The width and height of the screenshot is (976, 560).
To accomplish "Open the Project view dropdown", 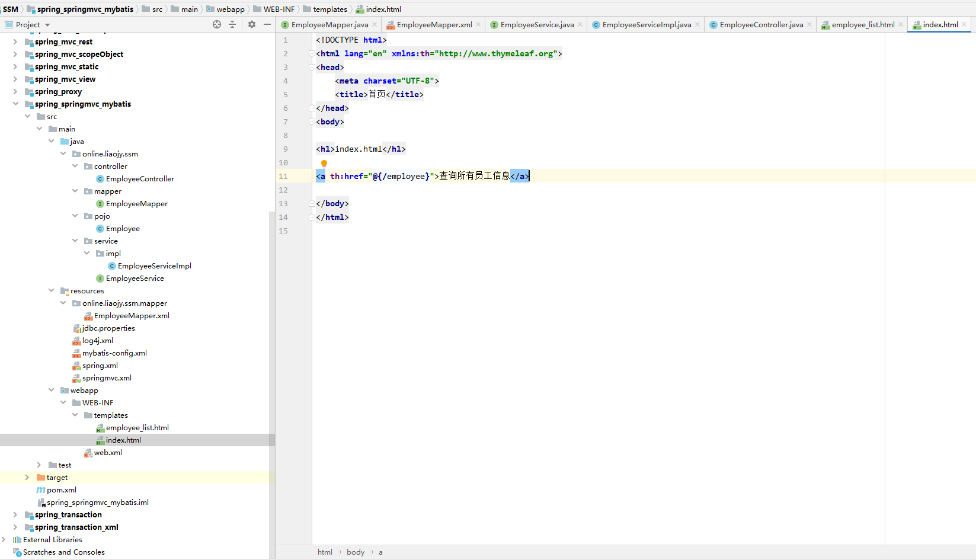I will point(28,24).
